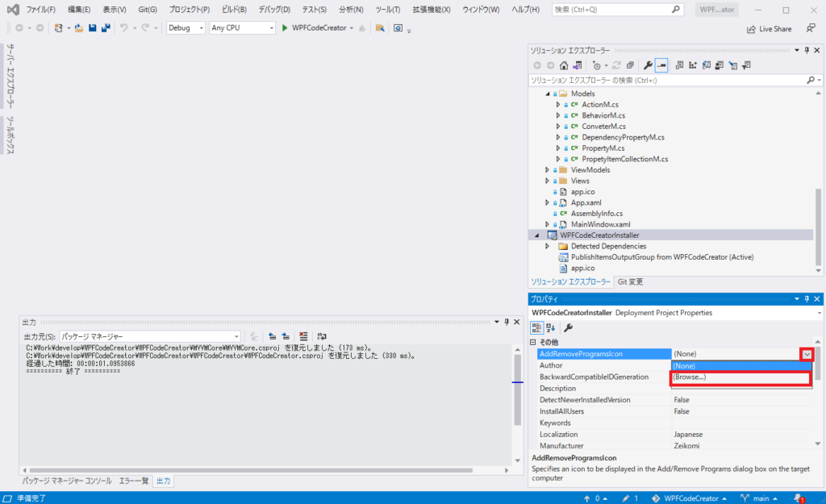This screenshot has height=504, width=826.
Task: Open the pending changes filter clock icon
Action: coord(596,65)
